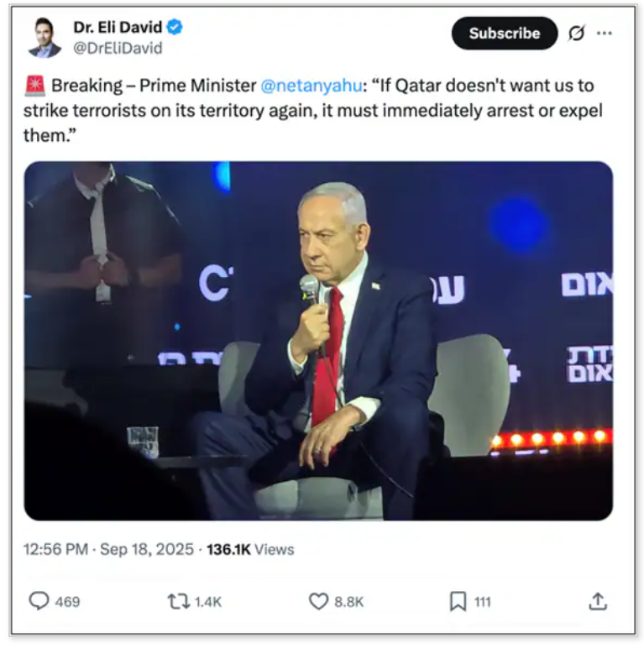Open the Grok explain icon

click(x=576, y=33)
